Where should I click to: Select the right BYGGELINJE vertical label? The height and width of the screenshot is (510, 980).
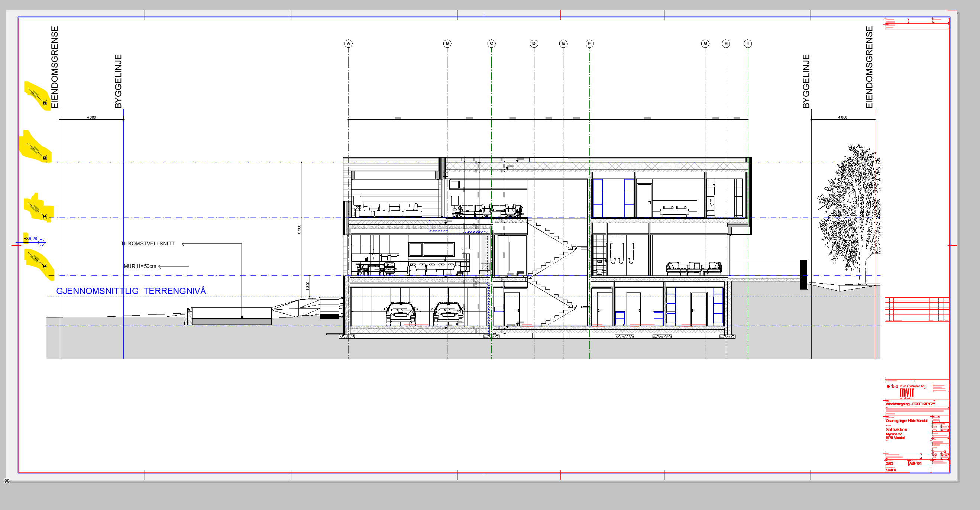click(806, 81)
